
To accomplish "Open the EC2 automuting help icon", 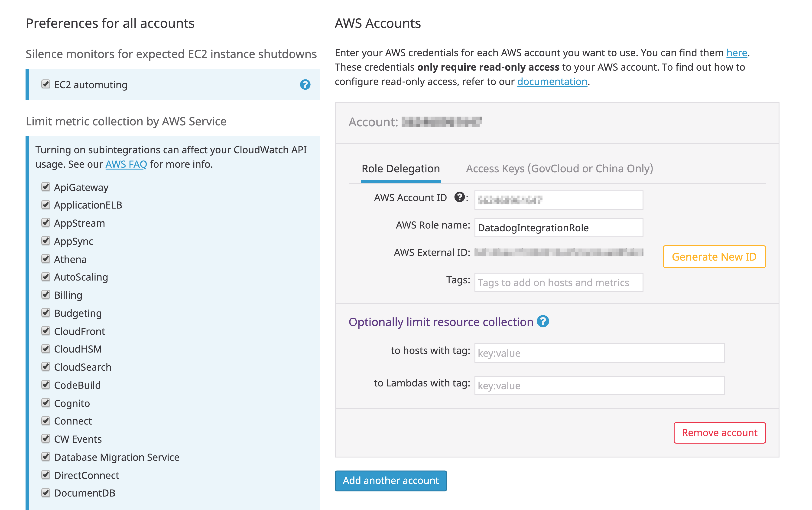I will click(x=305, y=85).
